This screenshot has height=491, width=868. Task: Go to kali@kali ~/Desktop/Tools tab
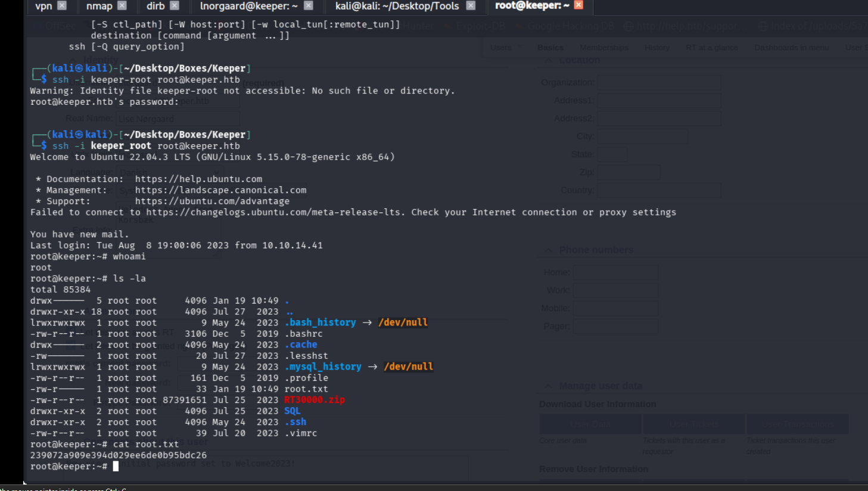pyautogui.click(x=397, y=6)
